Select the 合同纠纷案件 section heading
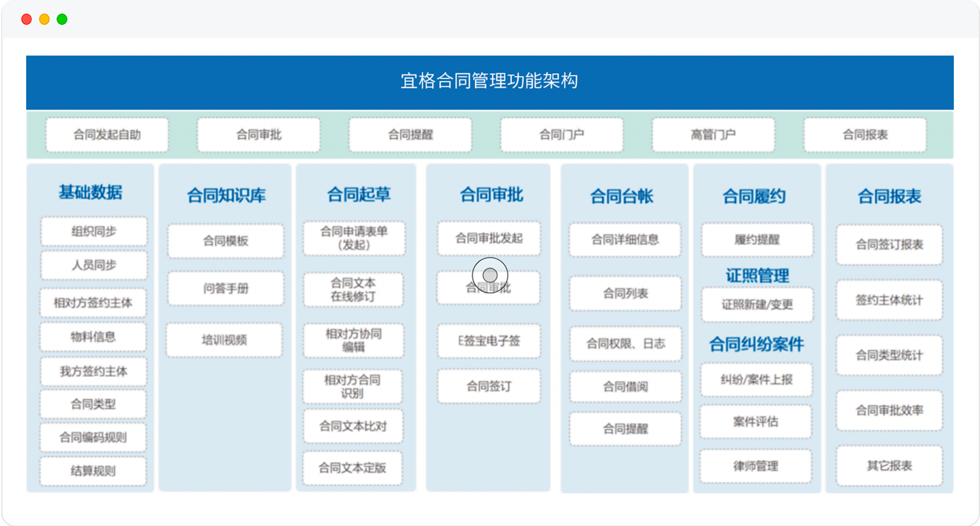Viewport: 980px width, 526px height. click(x=757, y=344)
